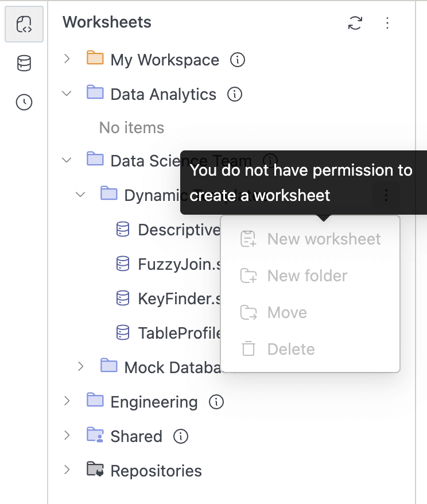Choose Delete from context menu
This screenshot has height=504, width=427.
coord(310,349)
